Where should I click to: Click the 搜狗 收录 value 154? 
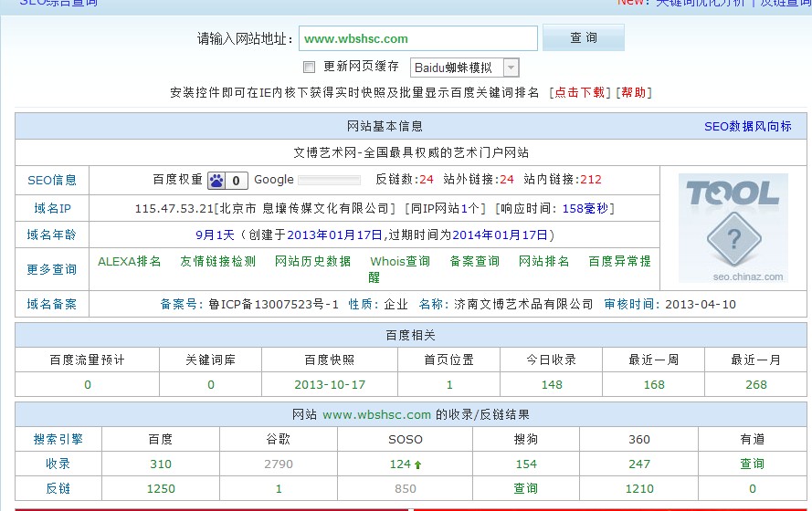click(x=526, y=464)
